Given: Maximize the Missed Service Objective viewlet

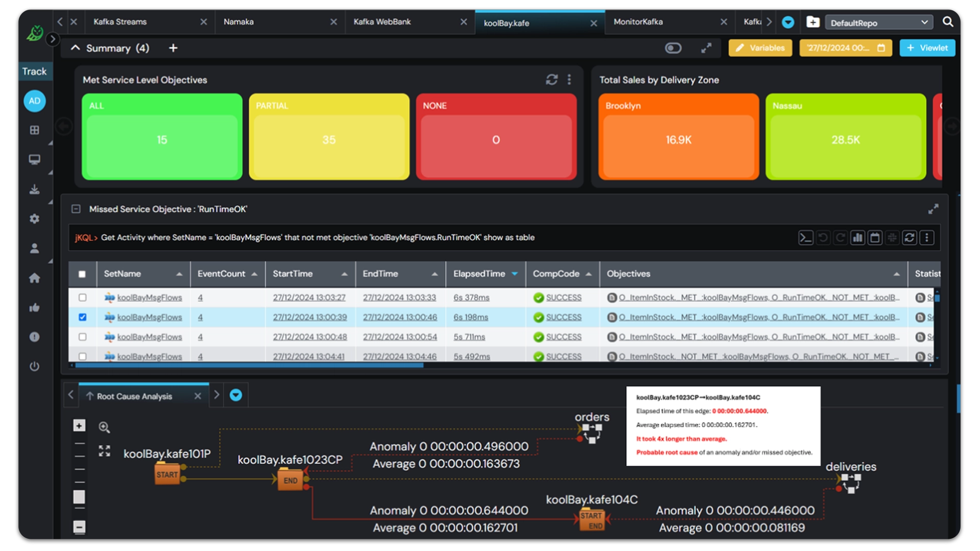Looking at the screenshot, I should (x=933, y=209).
